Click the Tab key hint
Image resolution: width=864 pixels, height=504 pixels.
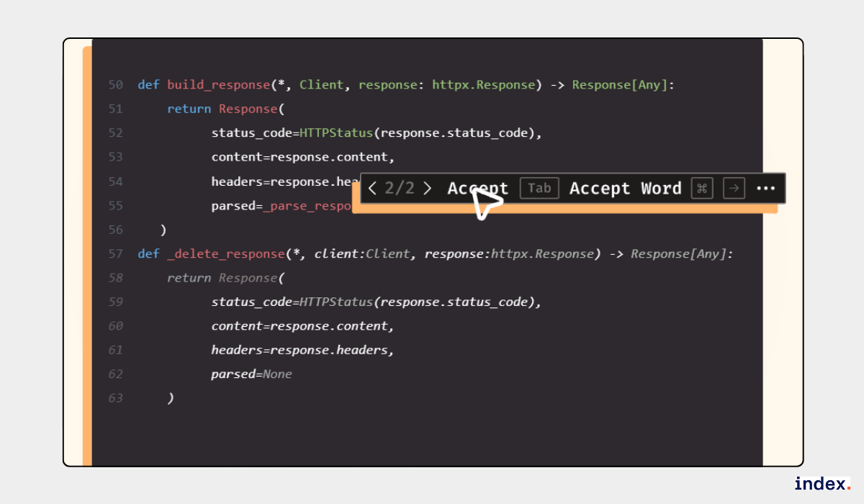539,189
